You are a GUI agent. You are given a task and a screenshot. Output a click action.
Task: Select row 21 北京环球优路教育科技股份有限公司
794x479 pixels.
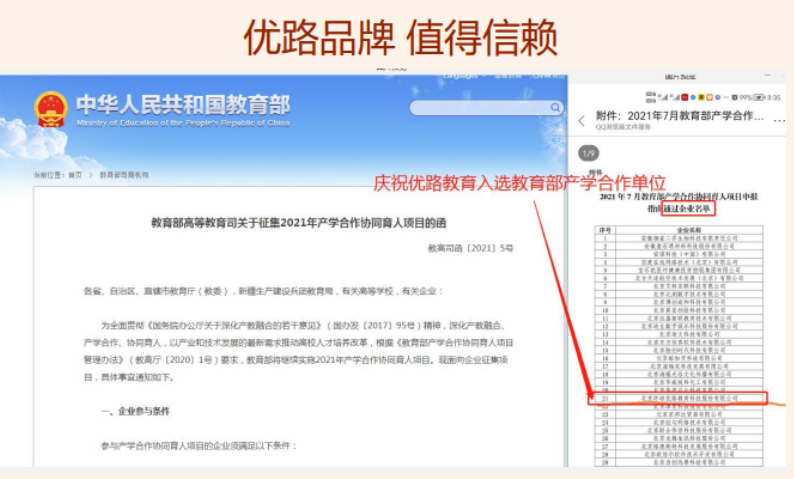click(x=679, y=398)
